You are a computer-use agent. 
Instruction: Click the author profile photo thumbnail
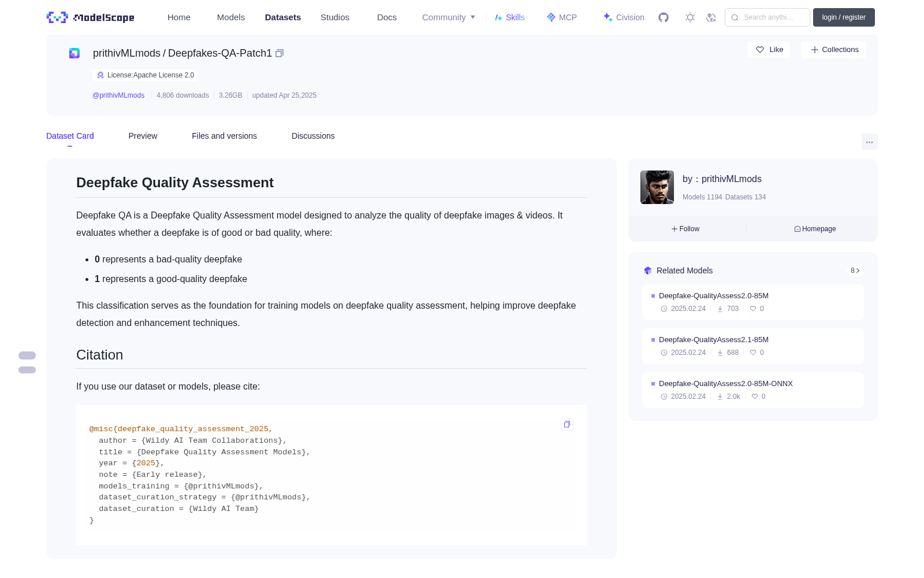(657, 187)
